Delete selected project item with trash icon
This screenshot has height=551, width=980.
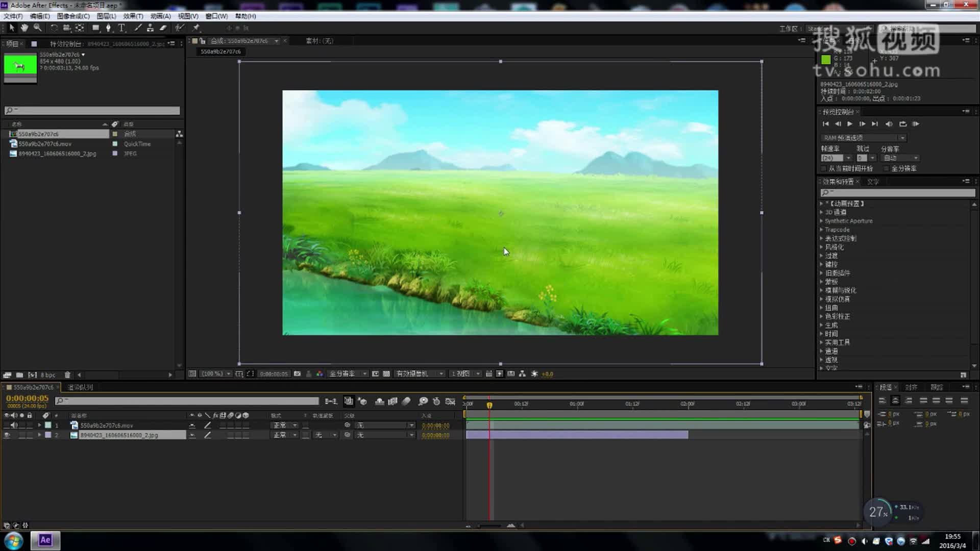(67, 375)
